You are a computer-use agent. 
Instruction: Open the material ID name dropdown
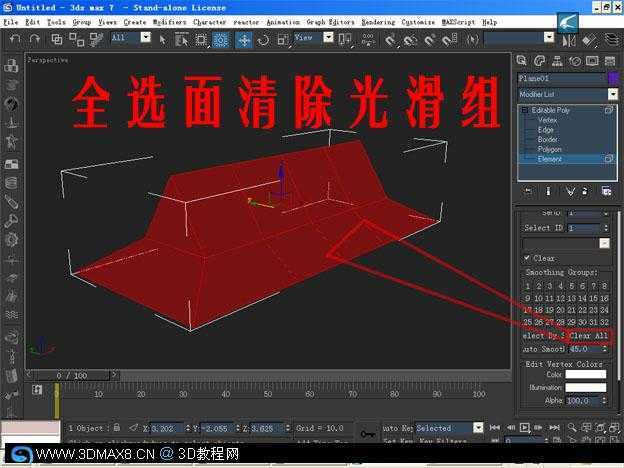coord(604,243)
